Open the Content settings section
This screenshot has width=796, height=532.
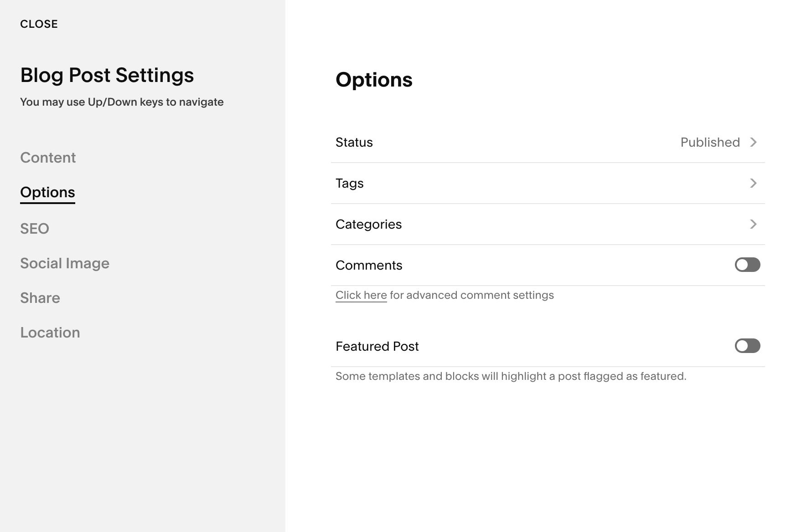(48, 158)
